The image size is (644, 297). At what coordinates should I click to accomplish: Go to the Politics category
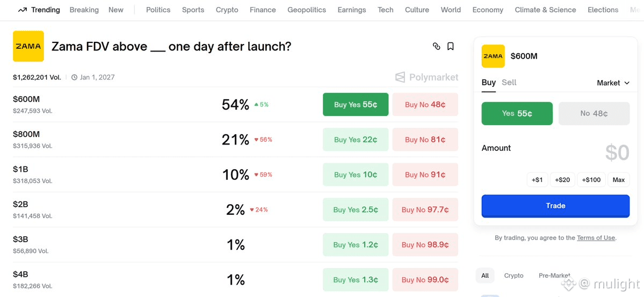(158, 10)
